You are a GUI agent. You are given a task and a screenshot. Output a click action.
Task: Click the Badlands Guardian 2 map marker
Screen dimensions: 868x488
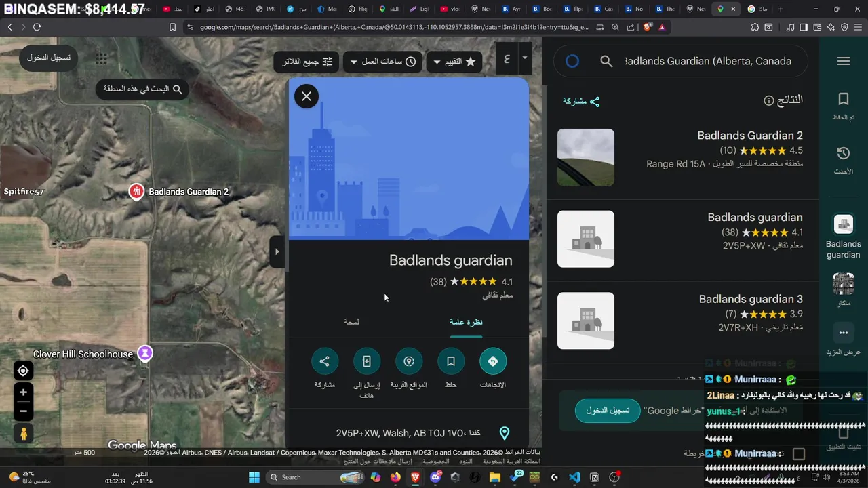coord(136,192)
